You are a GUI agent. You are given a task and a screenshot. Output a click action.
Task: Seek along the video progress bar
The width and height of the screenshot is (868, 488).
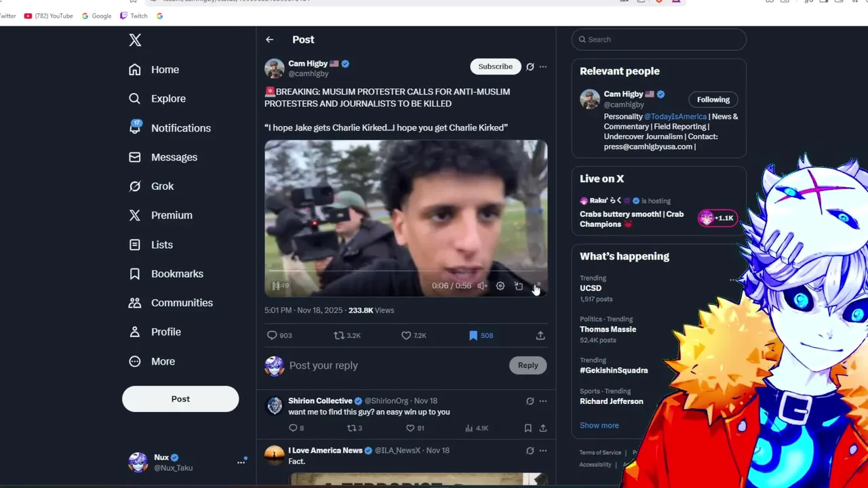click(x=406, y=272)
